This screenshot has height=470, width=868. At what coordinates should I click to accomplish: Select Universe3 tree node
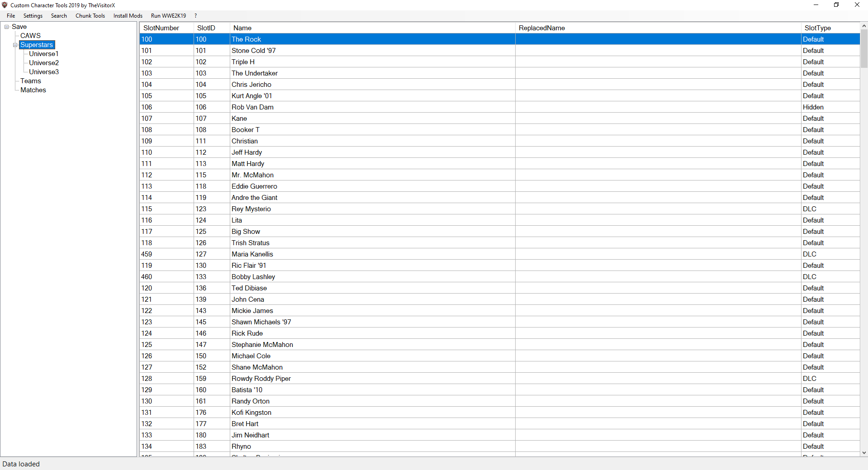[x=44, y=72]
